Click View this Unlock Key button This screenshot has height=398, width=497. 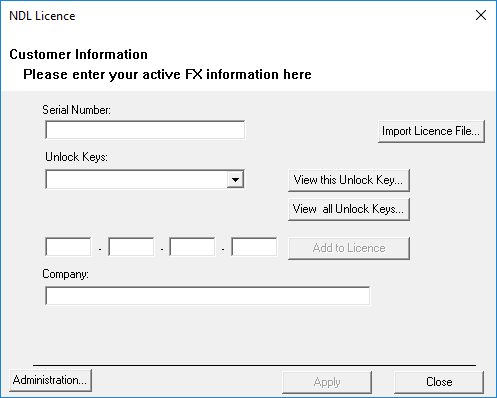[349, 180]
